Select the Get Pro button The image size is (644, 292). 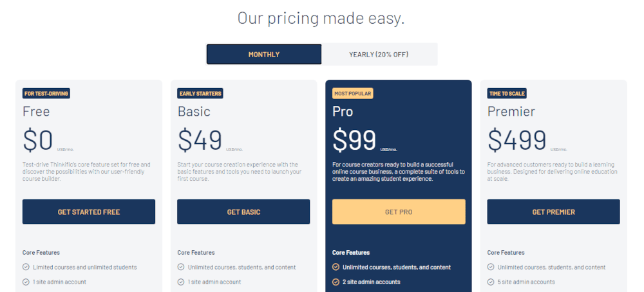pos(399,212)
